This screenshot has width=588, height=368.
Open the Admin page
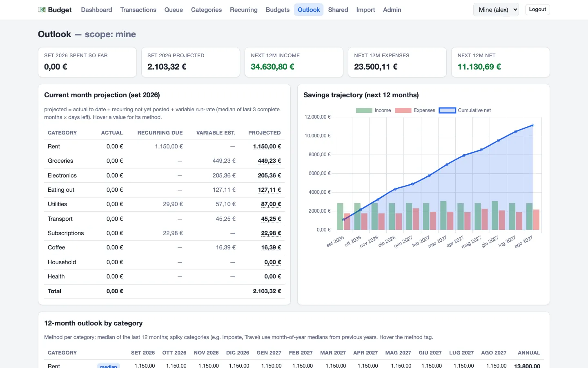point(392,10)
